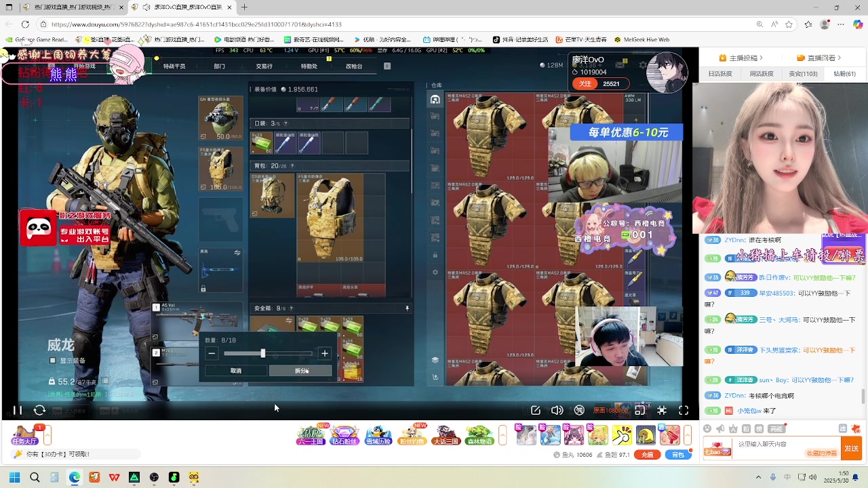Open the 钻石粉丝 activity icon
Viewport: 868px width, 488px height.
point(344,434)
